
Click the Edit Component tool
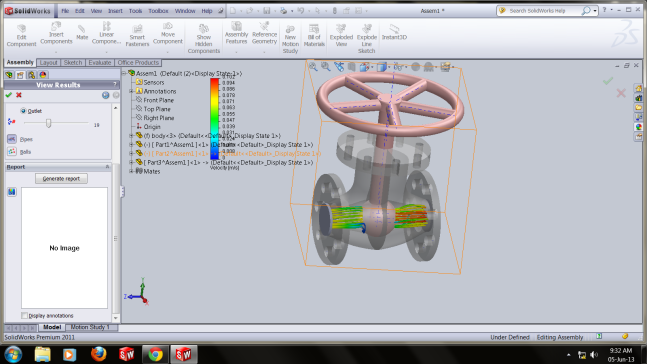pos(21,35)
